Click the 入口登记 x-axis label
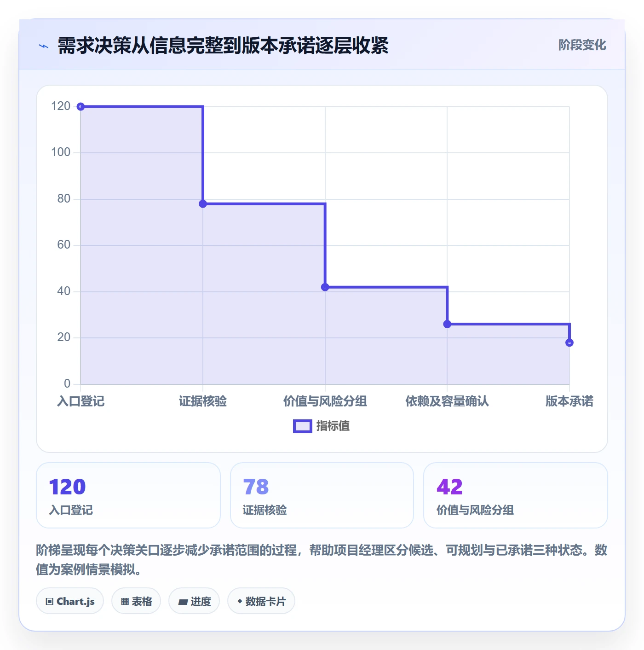Image resolution: width=644 pixels, height=650 pixels. pyautogui.click(x=81, y=401)
